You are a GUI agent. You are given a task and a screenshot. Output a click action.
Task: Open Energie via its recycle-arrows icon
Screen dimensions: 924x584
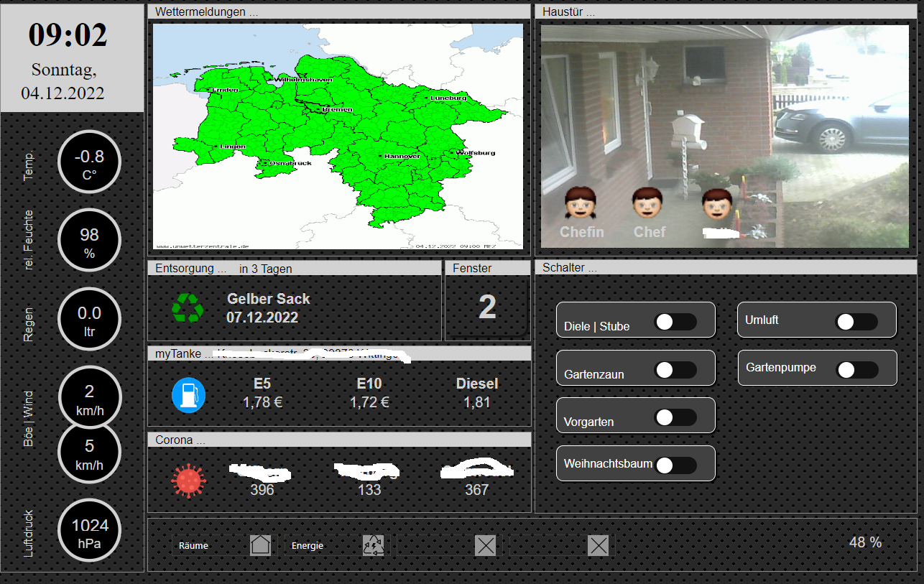[373, 545]
